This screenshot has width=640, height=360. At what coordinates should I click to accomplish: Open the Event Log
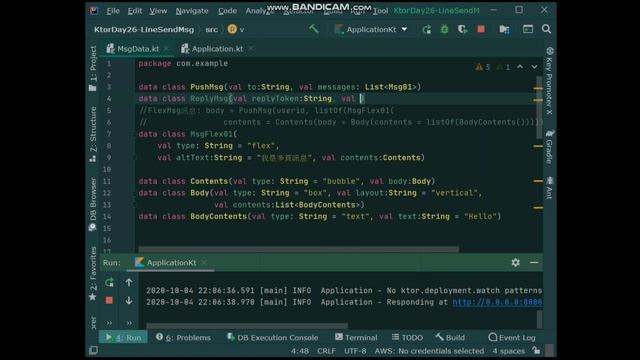pyautogui.click(x=512, y=337)
